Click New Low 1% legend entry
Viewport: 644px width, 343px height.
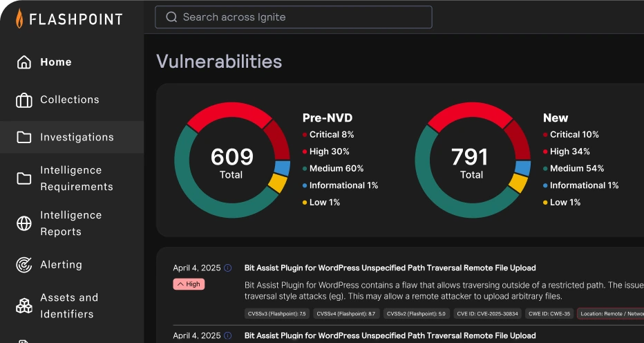click(x=562, y=203)
